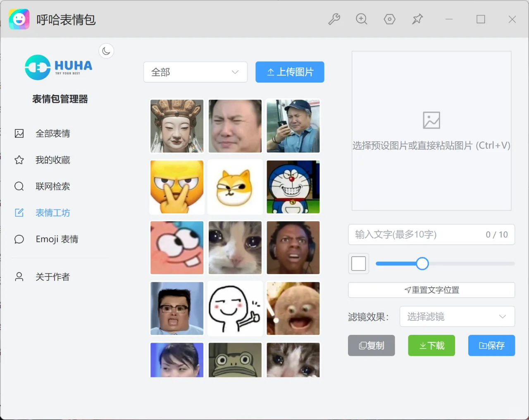529x420 pixels.
Task: Open the wrench settings icon in titlebar
Action: click(334, 19)
